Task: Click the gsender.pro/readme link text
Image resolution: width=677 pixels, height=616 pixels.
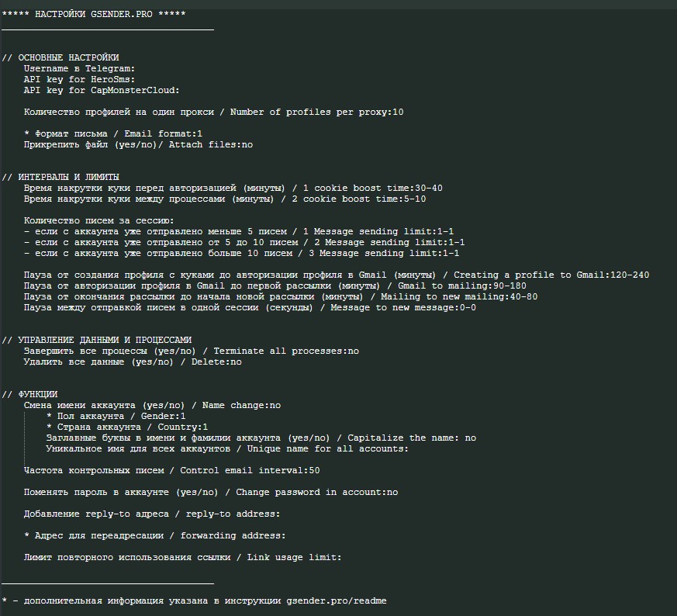Action: click(336, 600)
